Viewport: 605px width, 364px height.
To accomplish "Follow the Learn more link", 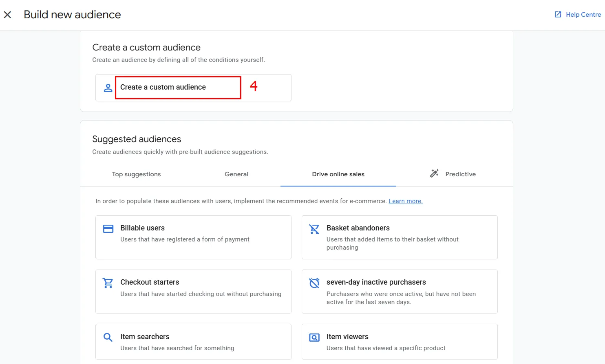I will [405, 201].
